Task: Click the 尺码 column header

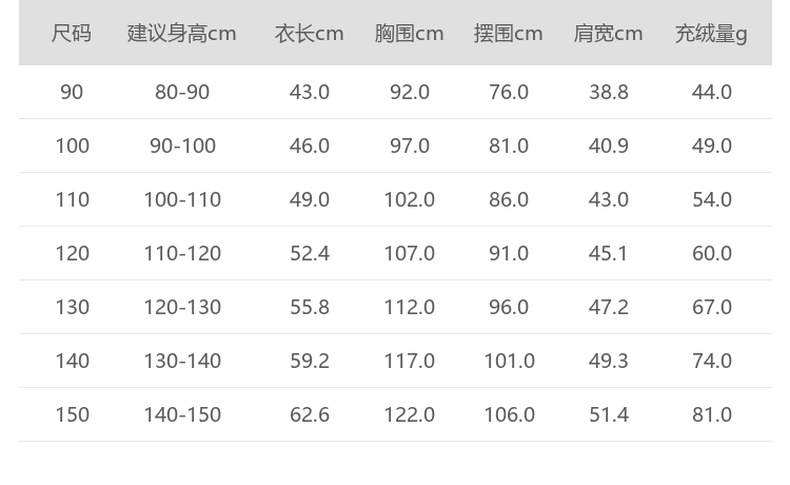Action: [x=72, y=33]
